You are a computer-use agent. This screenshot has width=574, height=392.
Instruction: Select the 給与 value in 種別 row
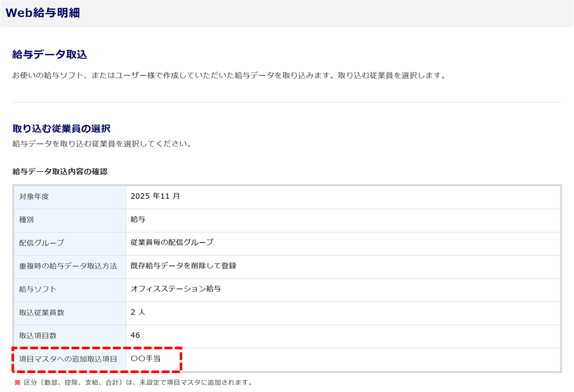(138, 220)
